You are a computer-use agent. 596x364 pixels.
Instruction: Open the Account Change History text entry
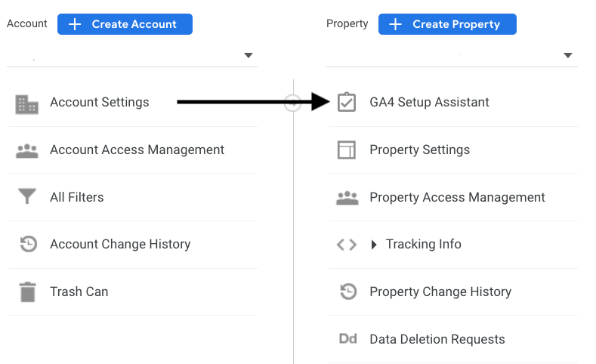120,244
